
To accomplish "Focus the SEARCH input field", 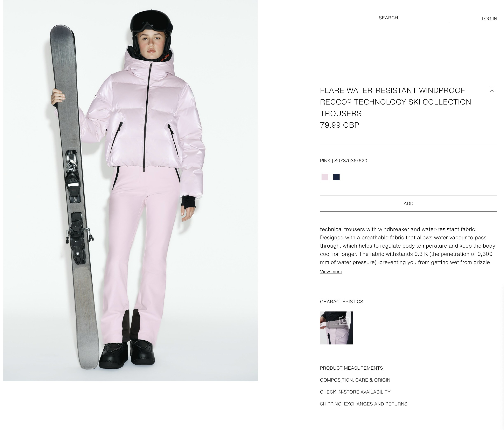I will click(x=413, y=18).
